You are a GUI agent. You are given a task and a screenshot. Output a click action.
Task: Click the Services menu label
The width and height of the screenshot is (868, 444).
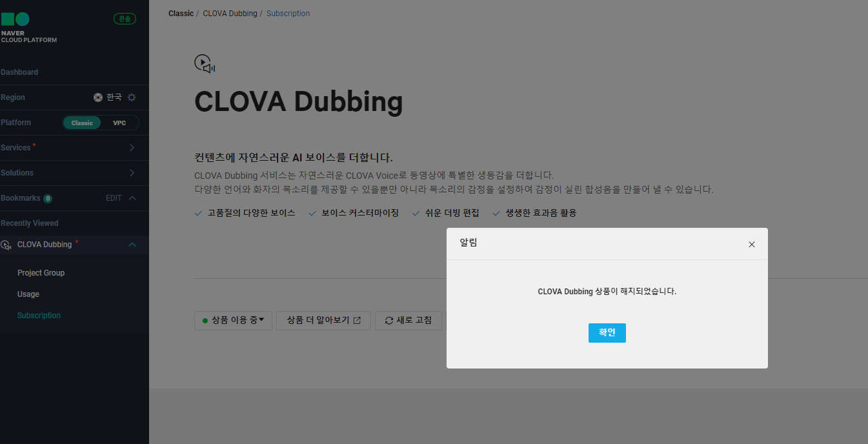15,148
